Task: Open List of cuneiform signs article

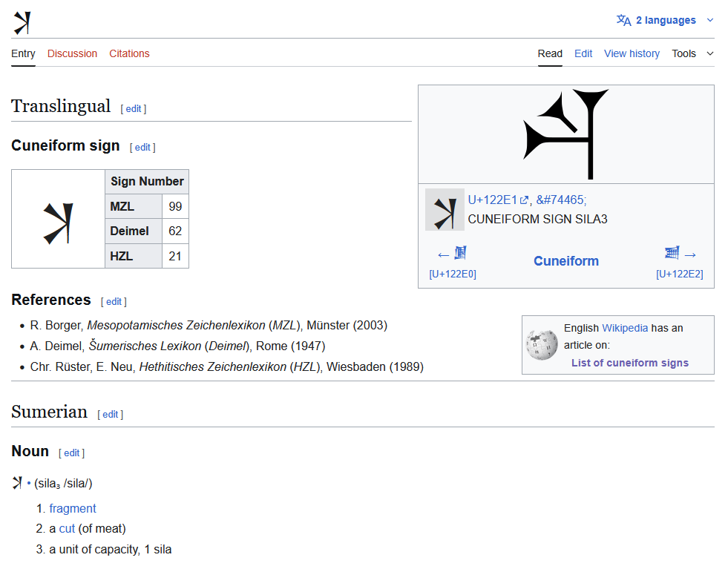Action: click(x=629, y=363)
